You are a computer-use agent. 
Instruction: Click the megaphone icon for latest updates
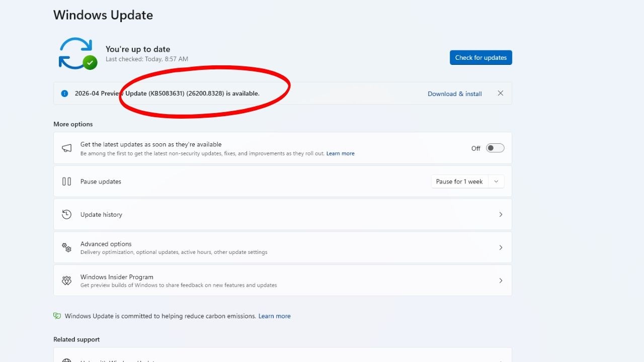point(66,148)
